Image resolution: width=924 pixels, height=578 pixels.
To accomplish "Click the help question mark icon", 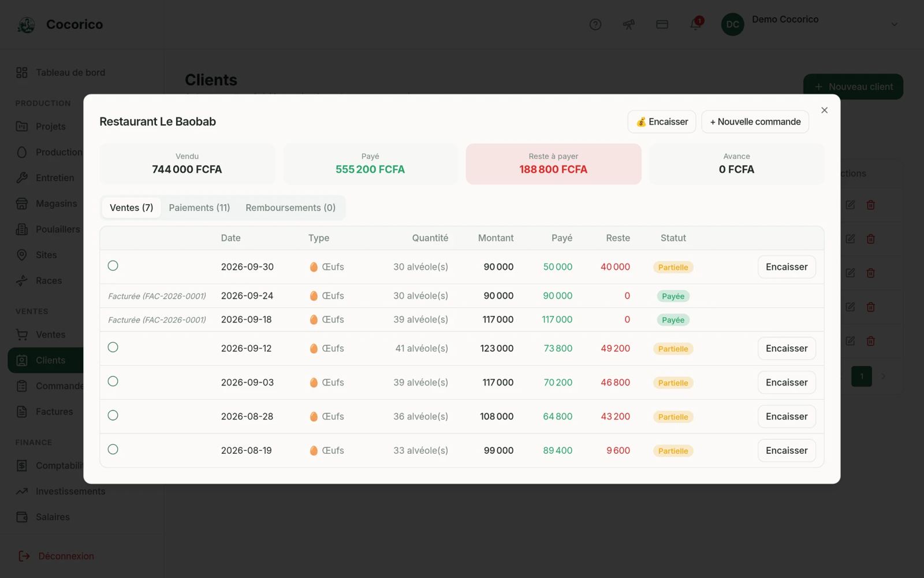I will pos(595,24).
